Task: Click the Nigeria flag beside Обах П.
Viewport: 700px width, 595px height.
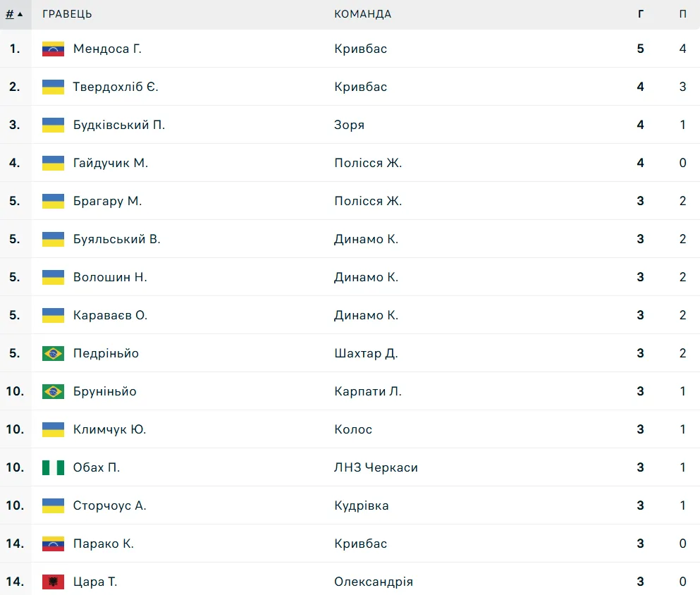Action: tap(53, 467)
